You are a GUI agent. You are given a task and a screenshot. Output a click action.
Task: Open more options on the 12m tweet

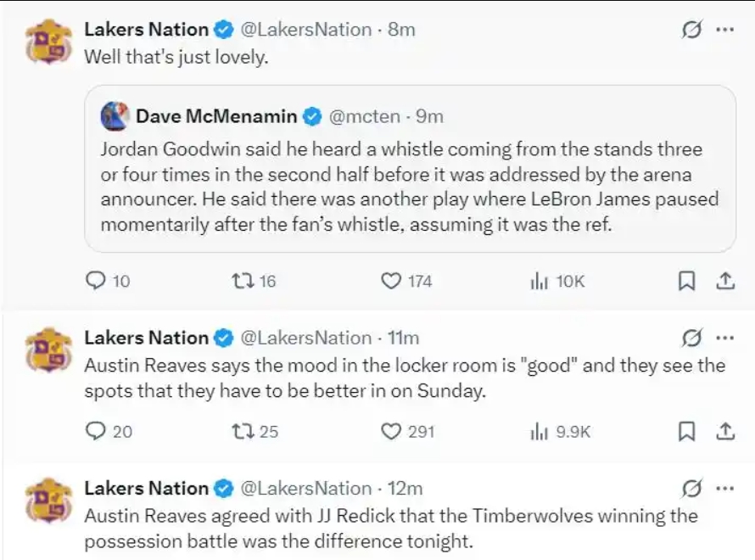[x=724, y=489]
